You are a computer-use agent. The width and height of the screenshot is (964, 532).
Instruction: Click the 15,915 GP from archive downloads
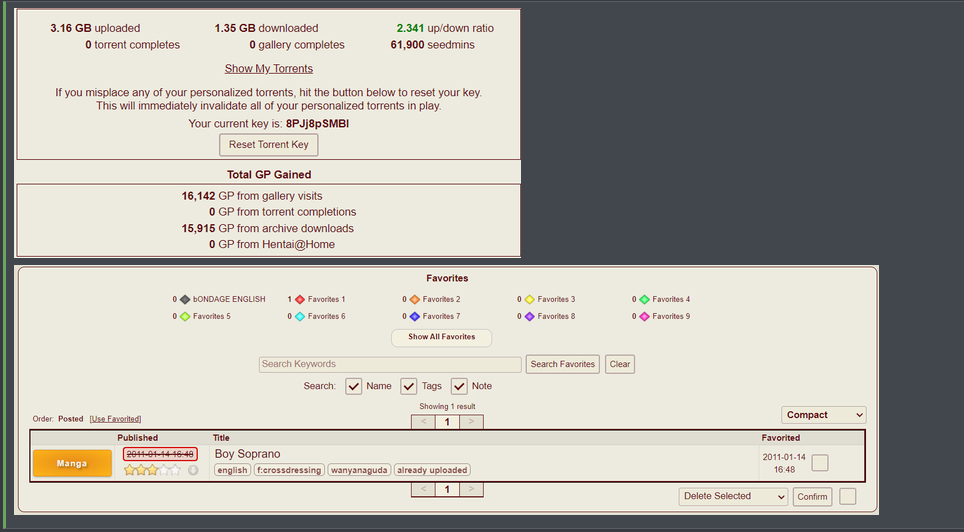click(x=267, y=228)
